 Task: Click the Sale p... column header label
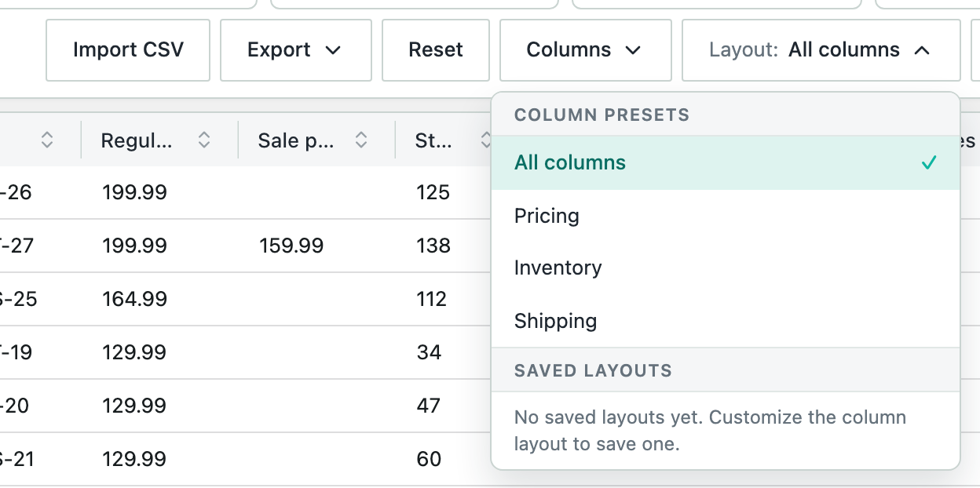296,140
